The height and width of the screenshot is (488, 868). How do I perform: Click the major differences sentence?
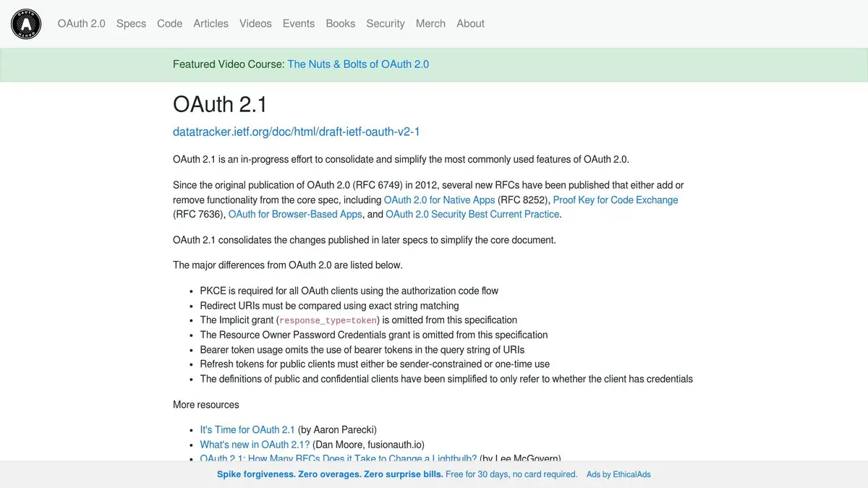click(x=288, y=265)
